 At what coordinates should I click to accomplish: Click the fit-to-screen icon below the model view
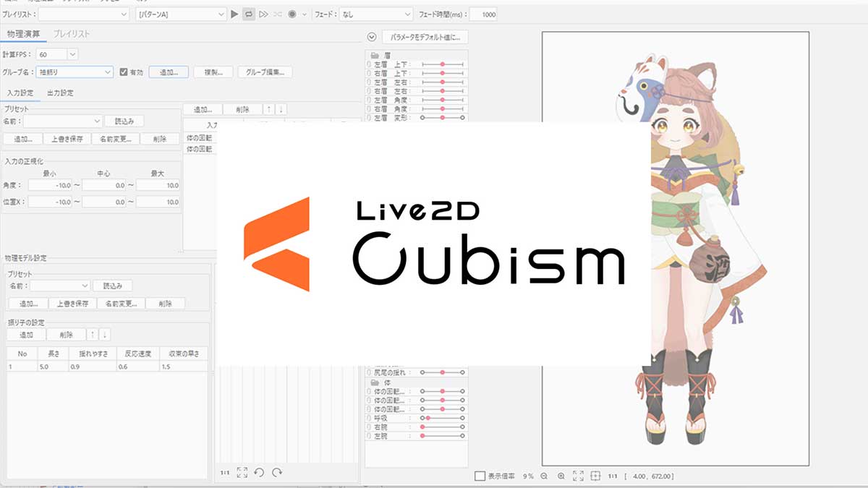click(578, 476)
